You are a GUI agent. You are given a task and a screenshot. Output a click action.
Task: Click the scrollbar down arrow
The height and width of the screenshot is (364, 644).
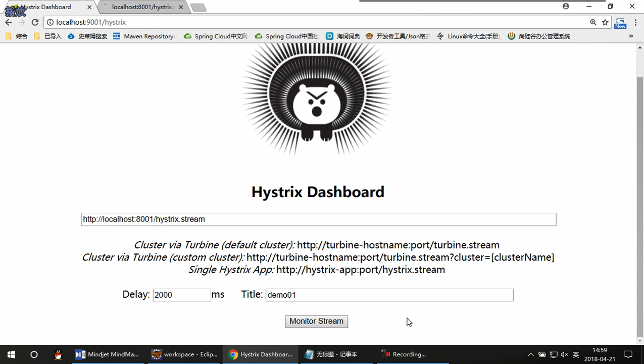pyautogui.click(x=639, y=341)
